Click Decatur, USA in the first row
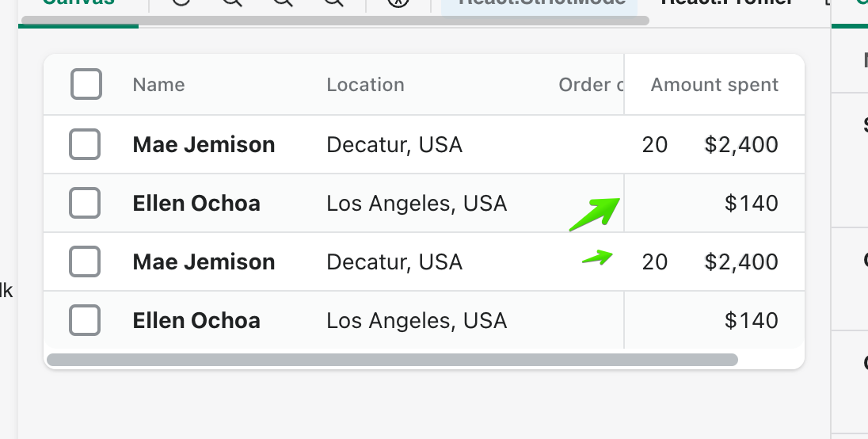 click(x=394, y=145)
